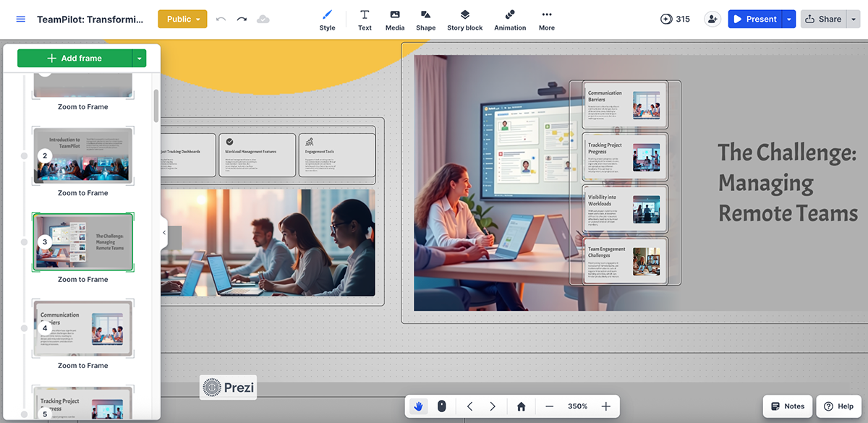
Task: Expand the Present button dropdown arrow
Action: [x=788, y=19]
